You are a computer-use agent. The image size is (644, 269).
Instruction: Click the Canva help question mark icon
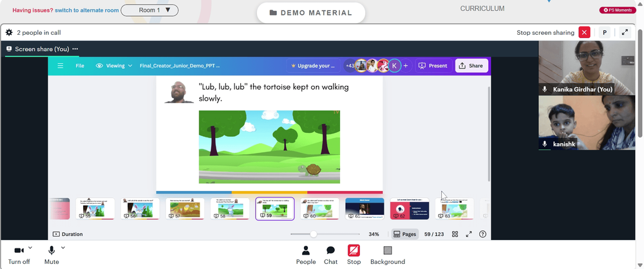click(x=482, y=234)
